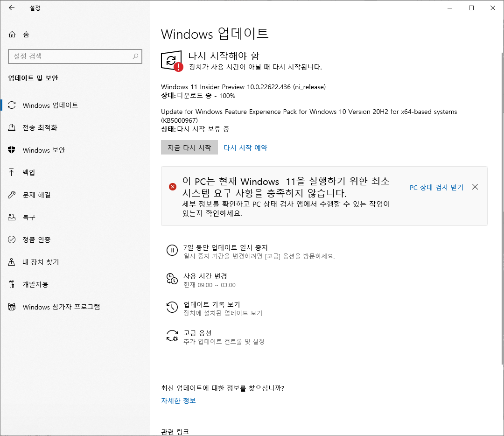504x436 pixels.
Task: Click the clock icon for 사용 시간 변경
Action: point(172,279)
